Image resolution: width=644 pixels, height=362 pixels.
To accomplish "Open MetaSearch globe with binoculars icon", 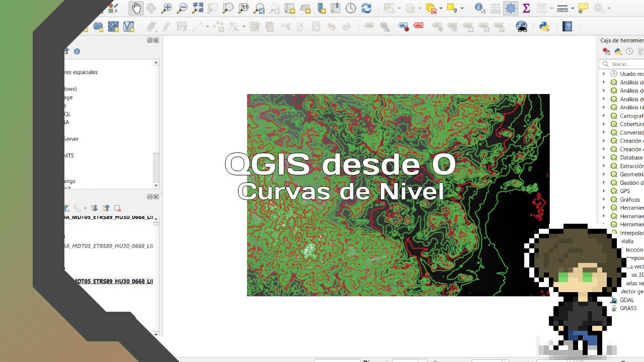I will pyautogui.click(x=522, y=27).
